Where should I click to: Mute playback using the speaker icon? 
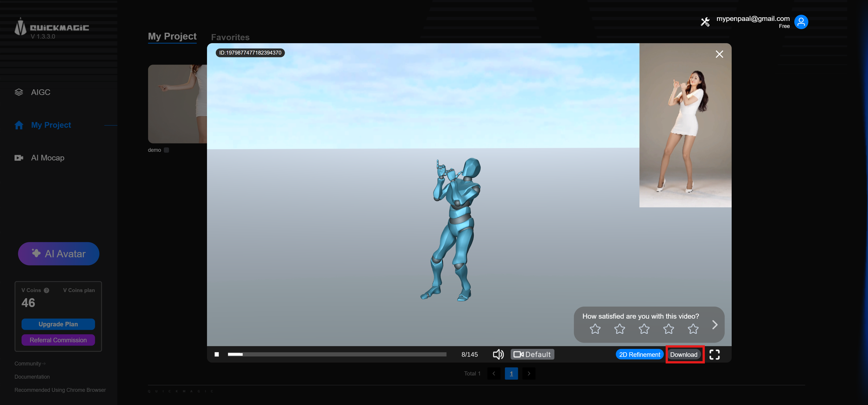498,354
